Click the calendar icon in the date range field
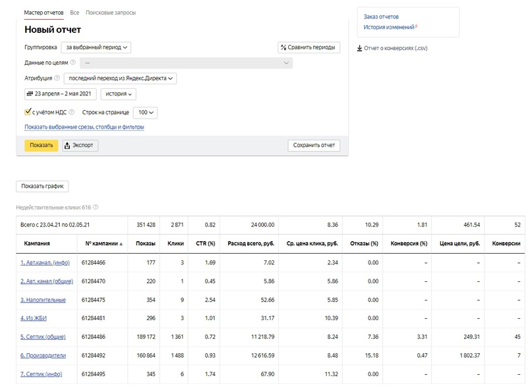 30,94
